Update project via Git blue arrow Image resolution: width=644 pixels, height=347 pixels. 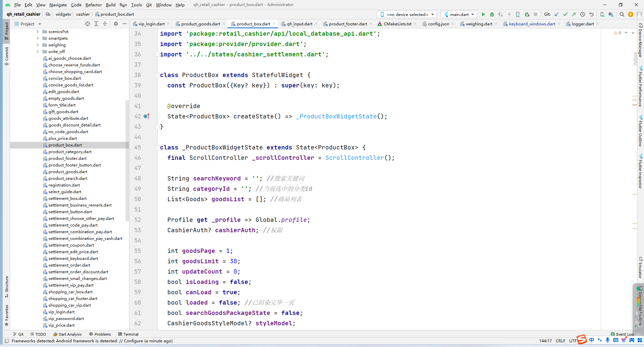556,14
